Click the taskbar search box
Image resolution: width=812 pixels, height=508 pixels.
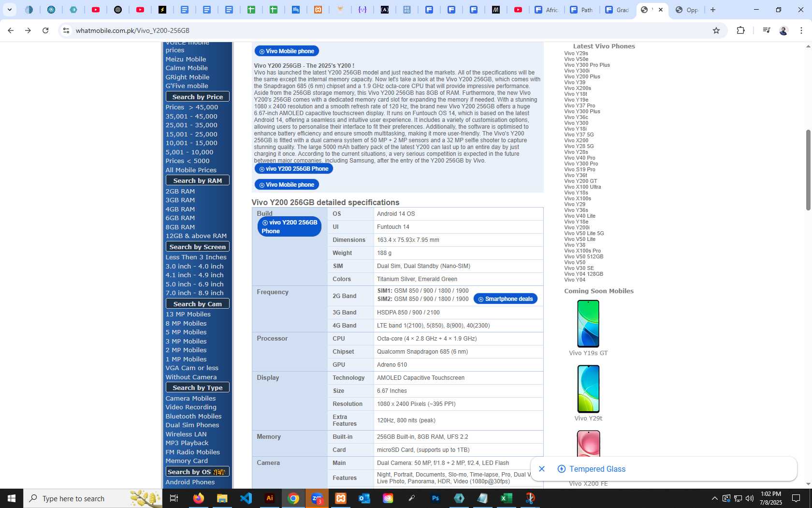point(93,498)
